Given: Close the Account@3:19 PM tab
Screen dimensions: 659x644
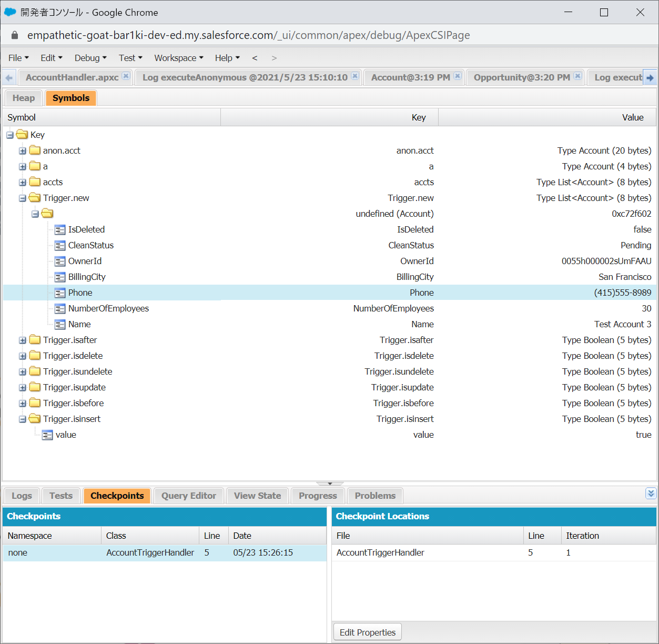Looking at the screenshot, I should pyautogui.click(x=458, y=76).
